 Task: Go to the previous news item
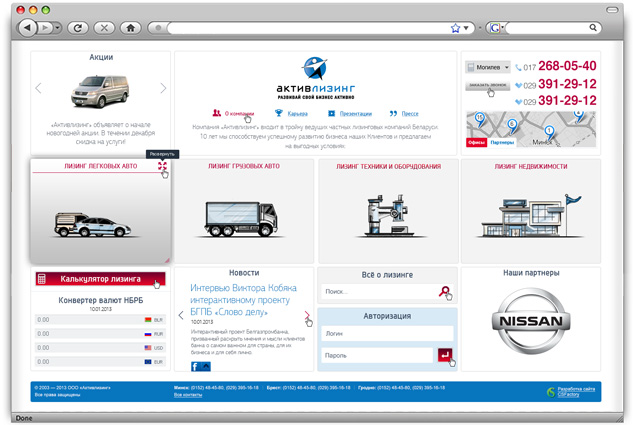[x=181, y=315]
